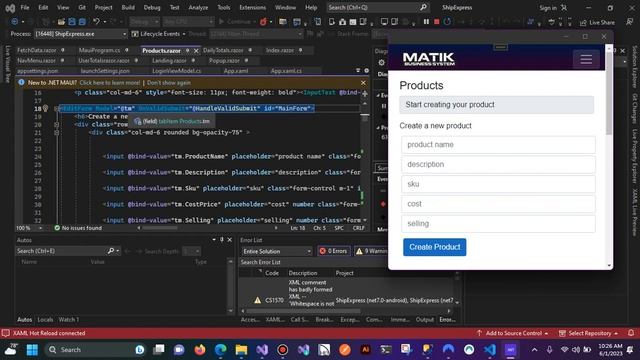
Task: Close the Autos panel
Action: pos(229,240)
